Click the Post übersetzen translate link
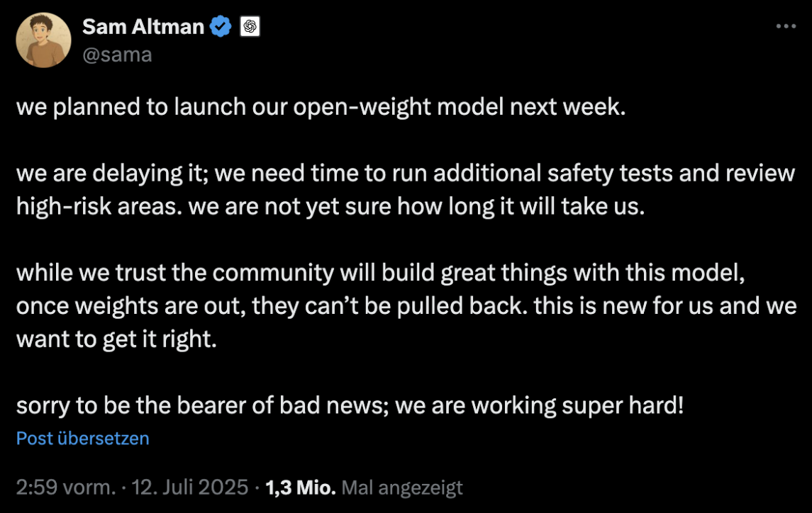 (x=83, y=439)
